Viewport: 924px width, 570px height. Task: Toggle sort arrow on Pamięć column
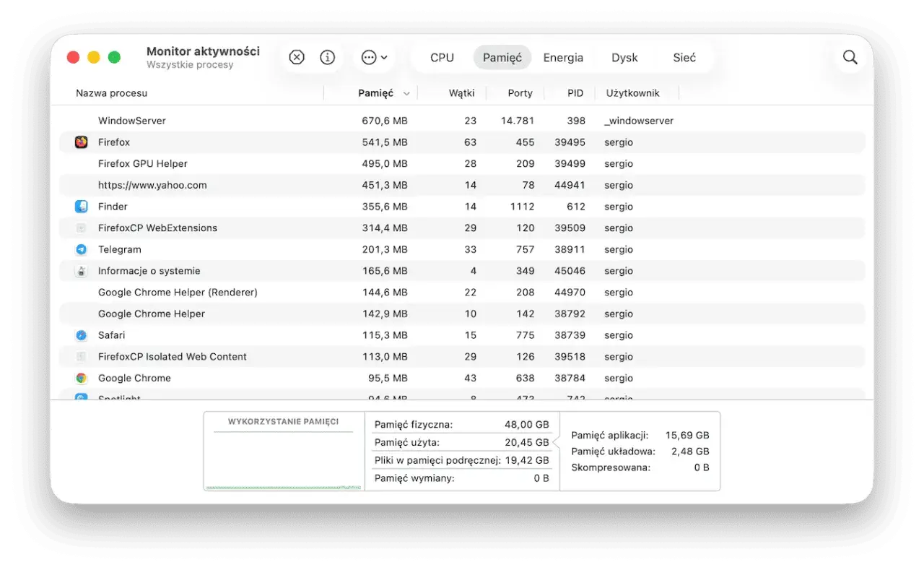406,93
